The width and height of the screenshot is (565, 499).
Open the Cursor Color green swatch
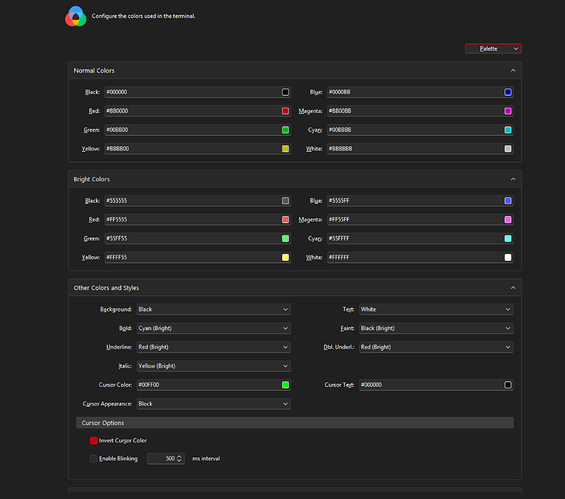[x=285, y=385]
